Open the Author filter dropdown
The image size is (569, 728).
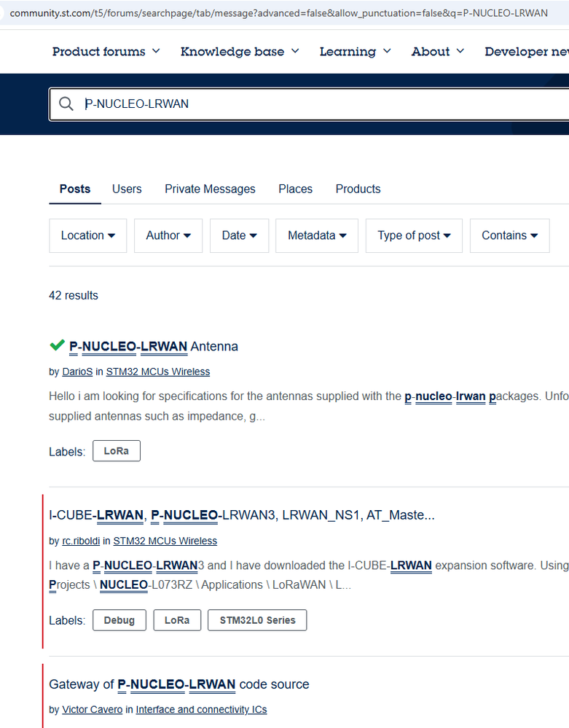point(168,235)
